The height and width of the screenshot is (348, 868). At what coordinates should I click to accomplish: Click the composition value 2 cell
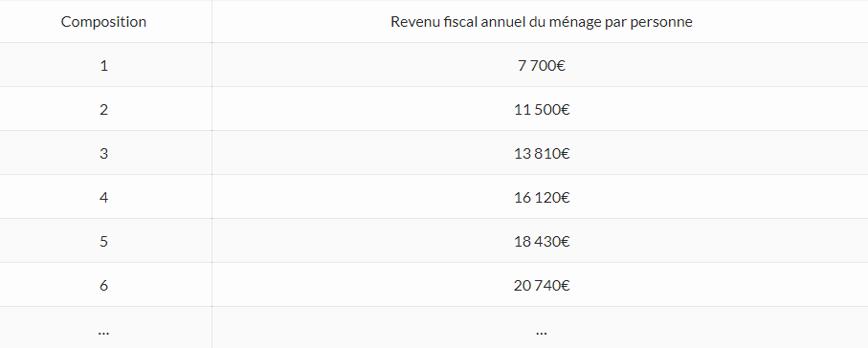pos(103,109)
